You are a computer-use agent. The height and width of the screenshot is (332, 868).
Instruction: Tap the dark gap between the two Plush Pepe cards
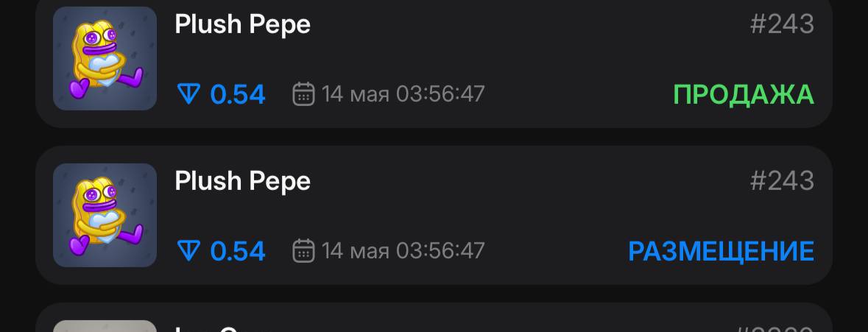click(x=434, y=137)
